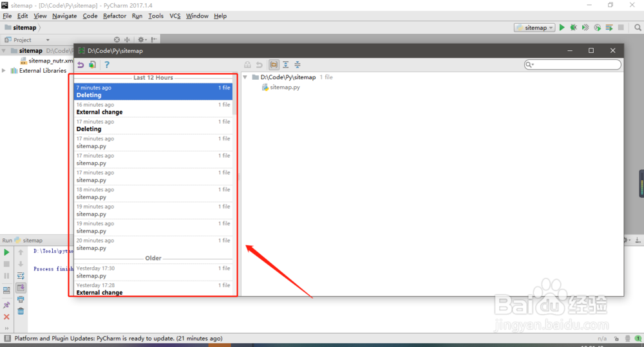
Task: Open local history help question mark
Action: click(x=107, y=64)
